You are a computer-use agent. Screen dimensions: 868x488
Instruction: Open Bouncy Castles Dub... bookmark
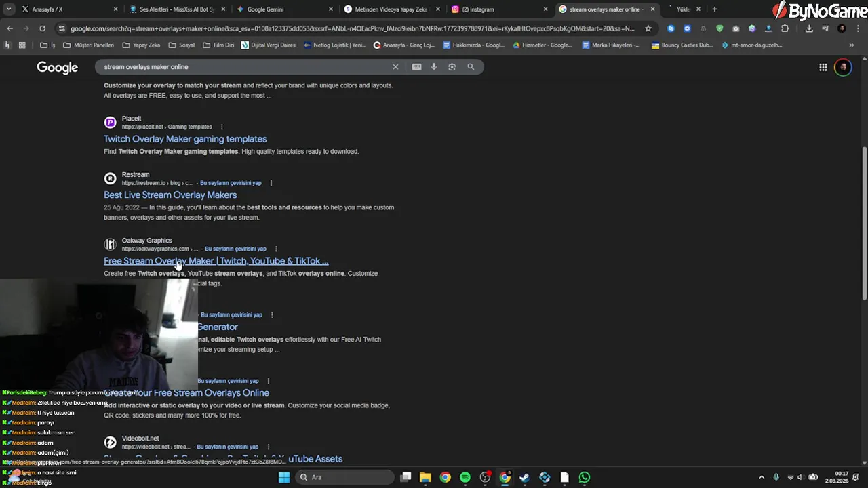point(682,45)
